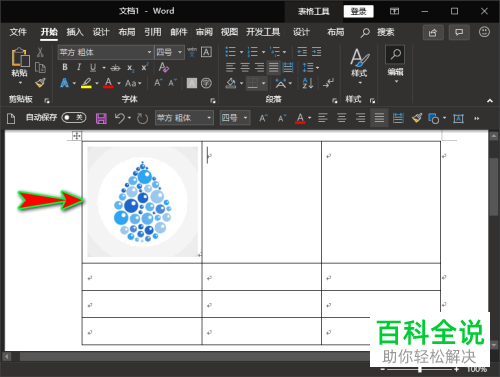Shrink font size in the ribbon font group
This screenshot has width=500, height=377.
pyautogui.click(x=172, y=83)
